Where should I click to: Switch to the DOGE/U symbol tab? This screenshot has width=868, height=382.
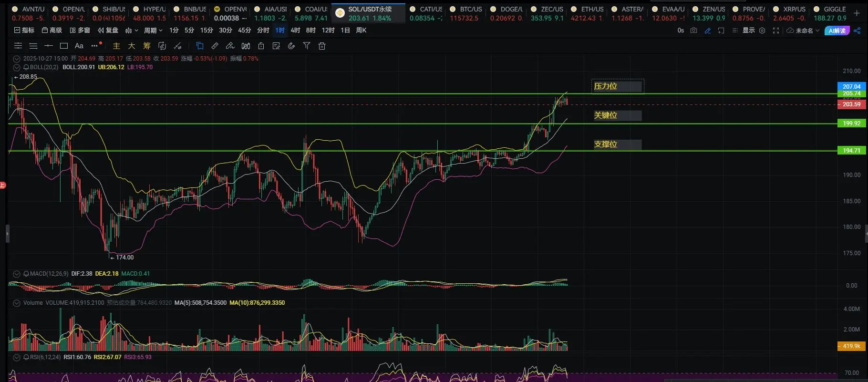pyautogui.click(x=506, y=13)
